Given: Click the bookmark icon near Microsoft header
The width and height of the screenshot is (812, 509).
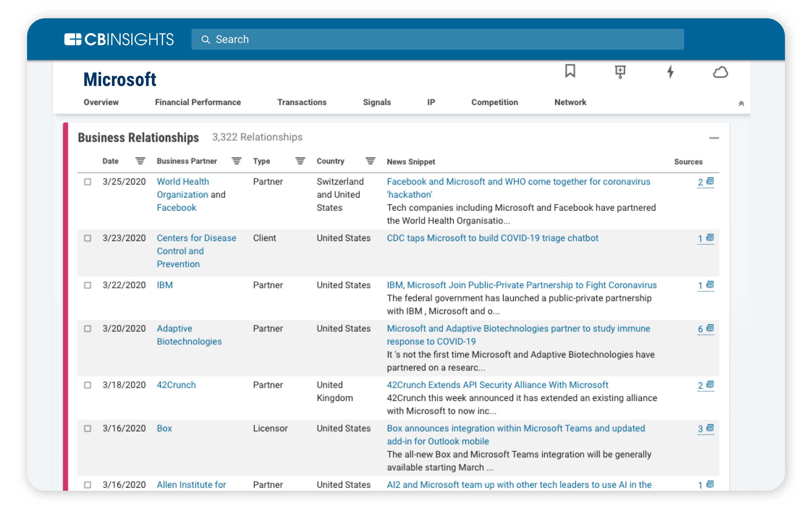Looking at the screenshot, I should click(570, 71).
